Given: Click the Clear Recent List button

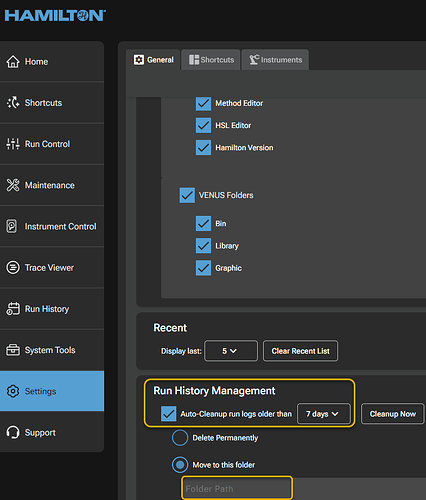Looking at the screenshot, I should click(x=300, y=351).
